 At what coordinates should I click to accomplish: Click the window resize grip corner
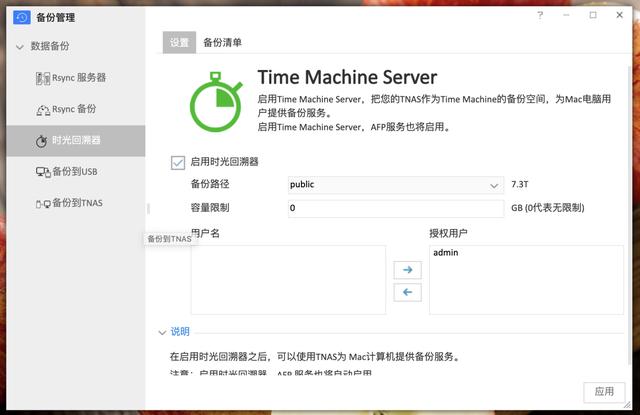point(627,405)
